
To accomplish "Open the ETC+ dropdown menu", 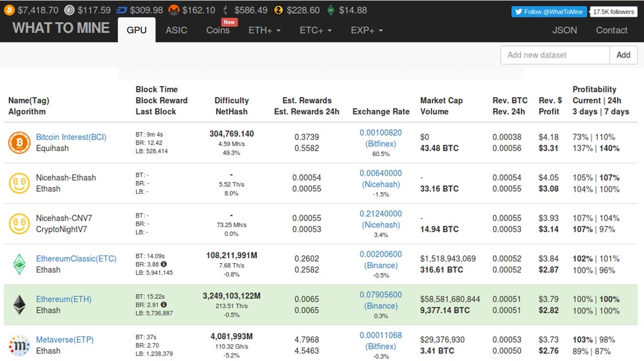I will (x=315, y=30).
